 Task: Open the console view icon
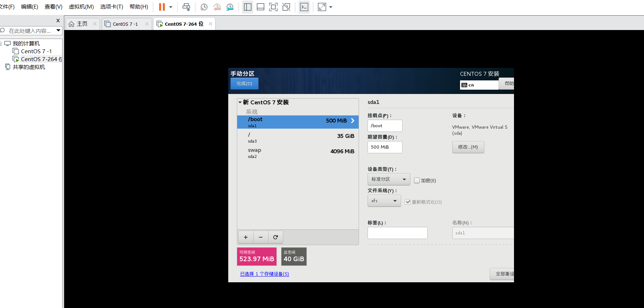tap(304, 7)
